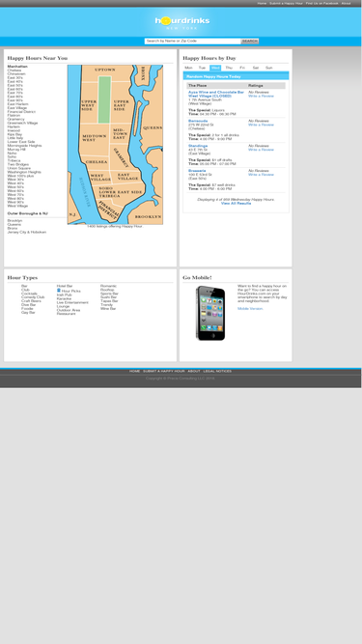The image size is (362, 644).
Task: Click the iPhone image in Go Mobile
Action: pos(210,313)
